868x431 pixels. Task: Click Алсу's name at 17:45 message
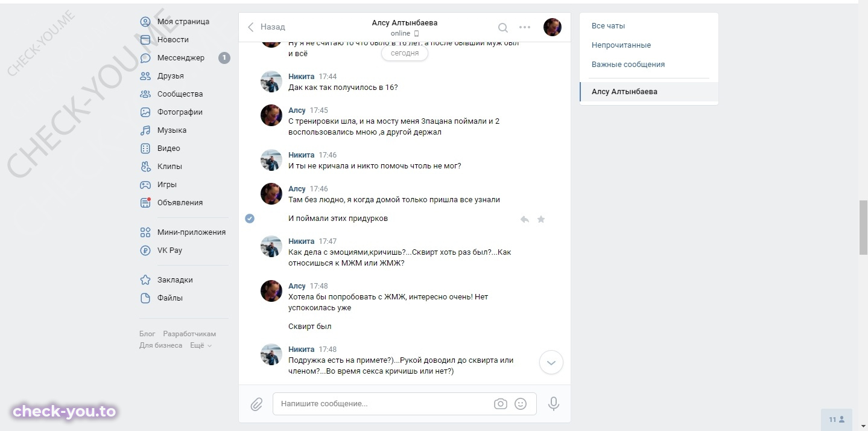(x=297, y=110)
